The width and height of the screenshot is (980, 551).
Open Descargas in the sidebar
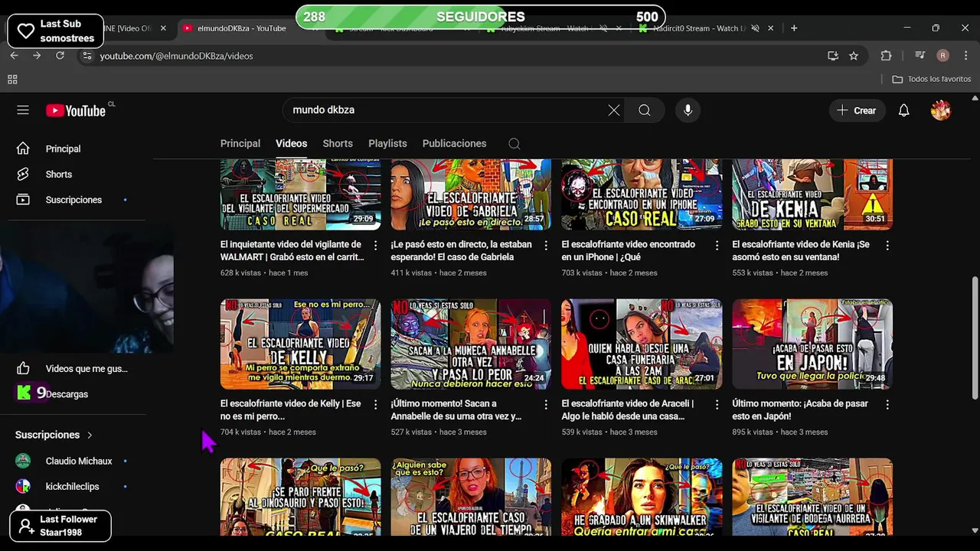[67, 394]
